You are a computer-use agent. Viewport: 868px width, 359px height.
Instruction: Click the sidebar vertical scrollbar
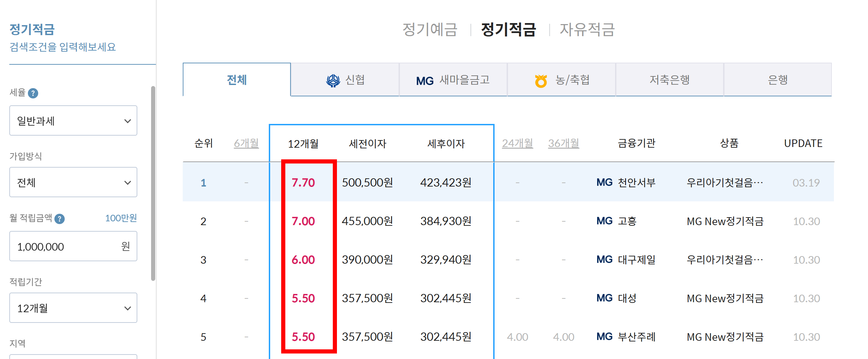(x=153, y=183)
